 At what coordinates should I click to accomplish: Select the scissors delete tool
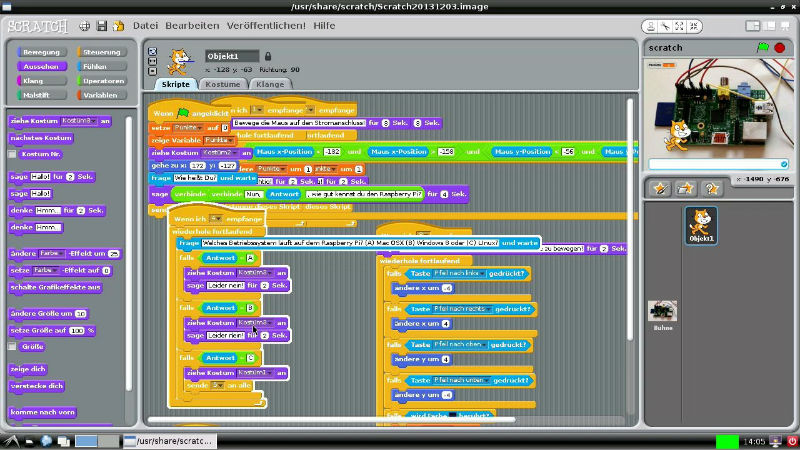click(x=665, y=26)
